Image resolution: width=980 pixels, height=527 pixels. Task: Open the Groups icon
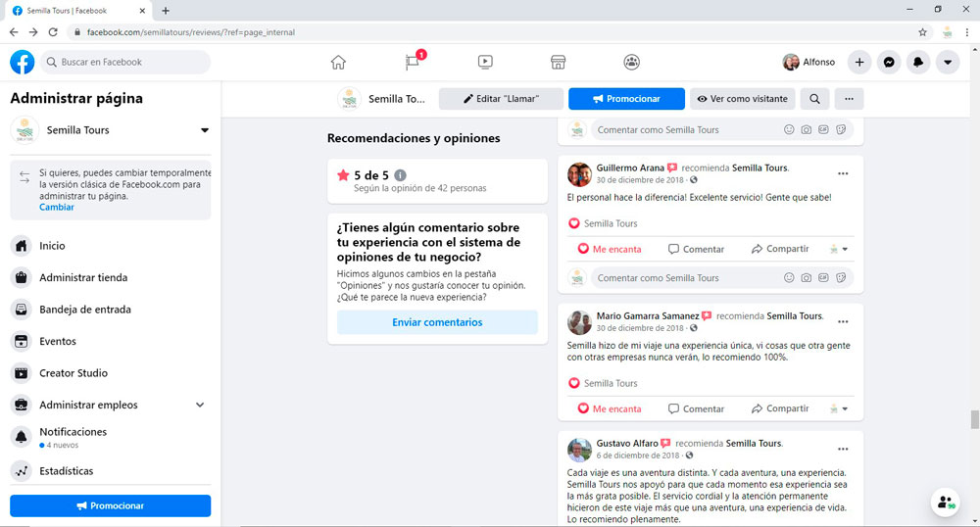(x=632, y=62)
